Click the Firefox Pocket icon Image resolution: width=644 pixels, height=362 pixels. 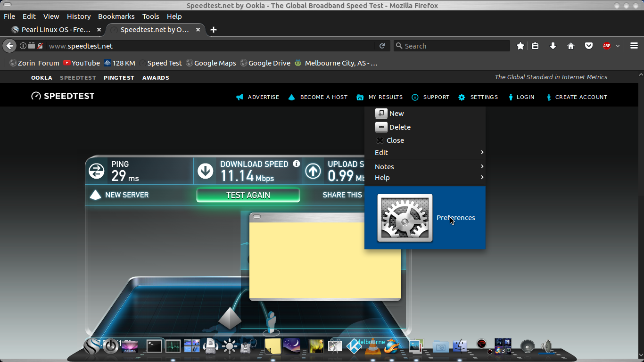tap(589, 46)
